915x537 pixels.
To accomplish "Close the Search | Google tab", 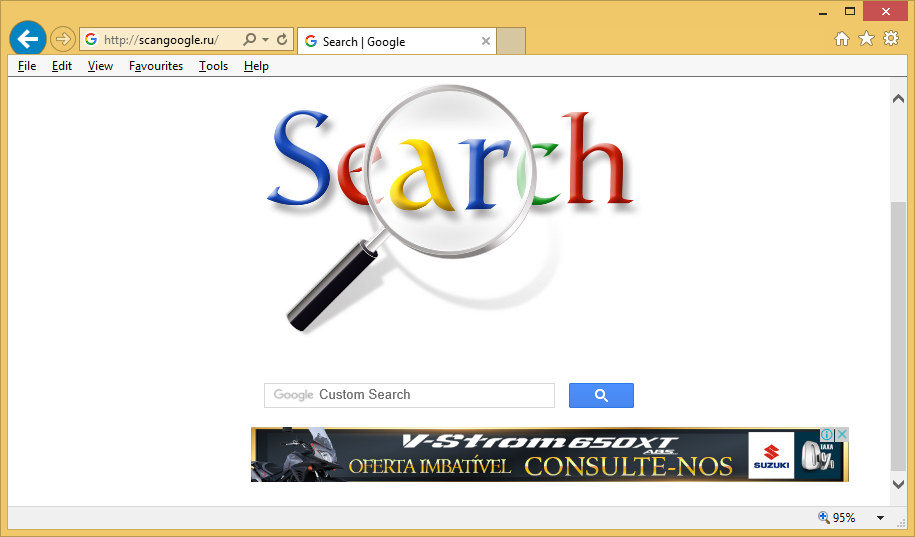I will (486, 41).
